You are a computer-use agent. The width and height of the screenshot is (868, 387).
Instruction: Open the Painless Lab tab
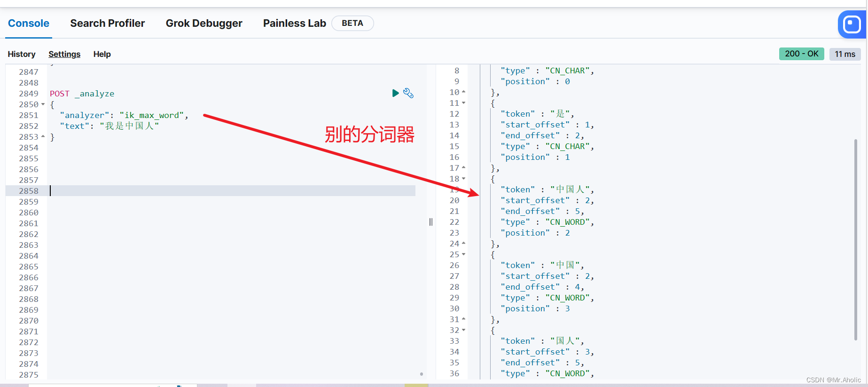coord(295,23)
